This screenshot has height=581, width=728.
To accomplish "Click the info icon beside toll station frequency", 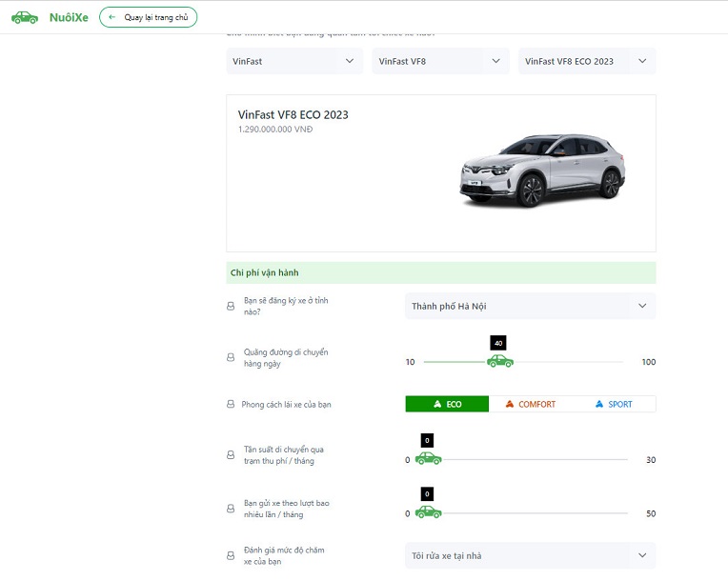I will click(x=231, y=454).
